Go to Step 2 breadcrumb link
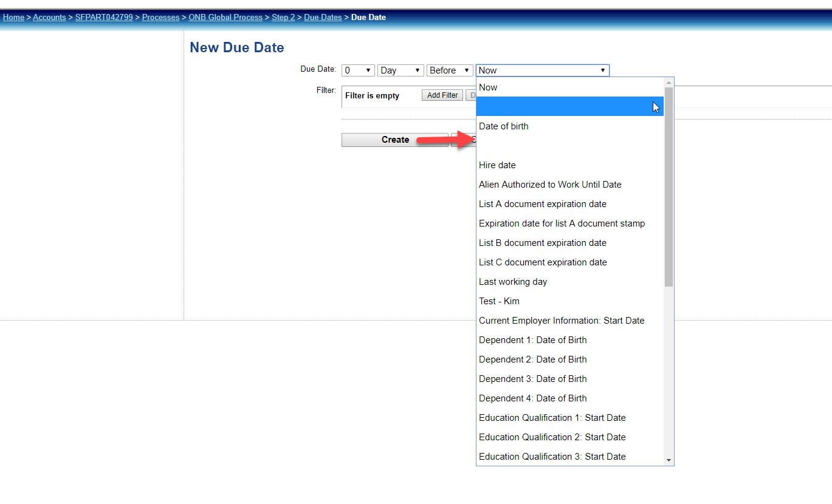Image resolution: width=832 pixels, height=504 pixels. [283, 17]
